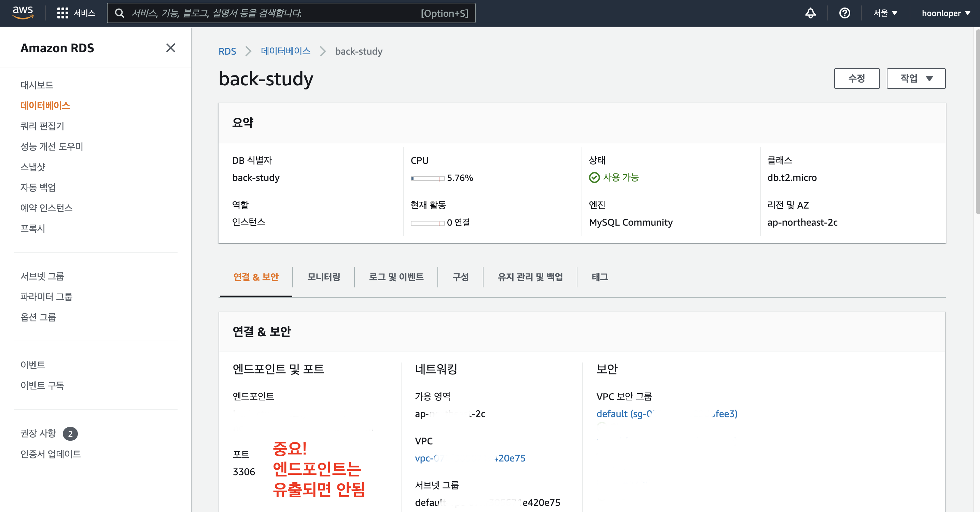Expand the 작업 actions dropdown

(915, 79)
